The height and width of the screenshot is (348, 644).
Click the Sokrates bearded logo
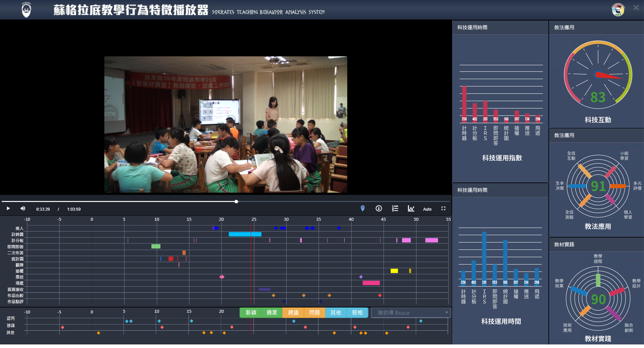[26, 10]
